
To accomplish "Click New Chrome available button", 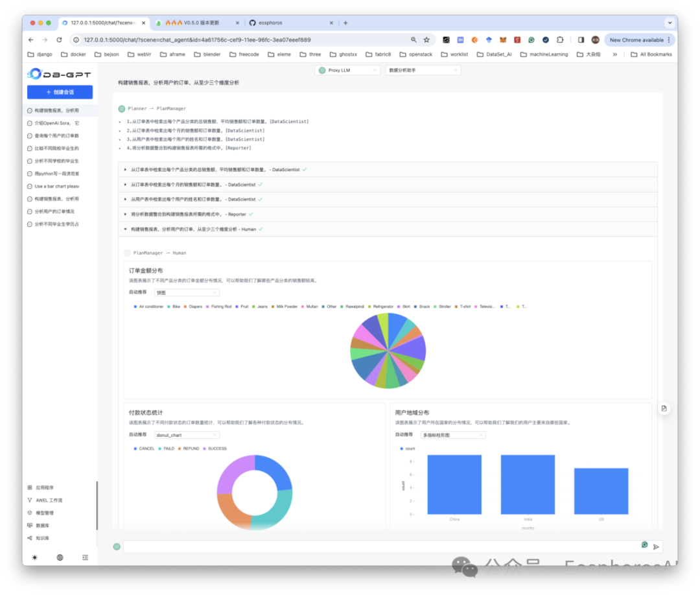I will point(639,40).
